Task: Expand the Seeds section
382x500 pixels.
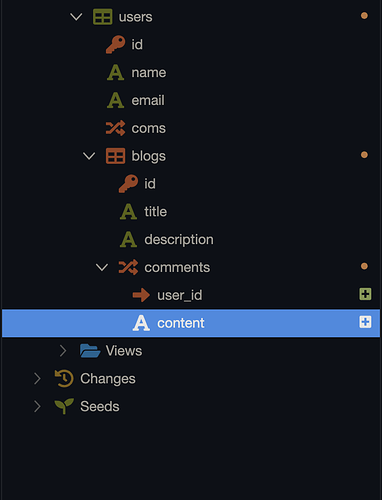Action: tap(37, 406)
